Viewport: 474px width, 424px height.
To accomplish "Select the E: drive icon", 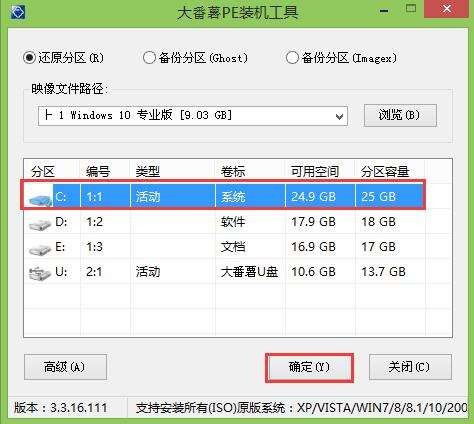I will click(40, 249).
